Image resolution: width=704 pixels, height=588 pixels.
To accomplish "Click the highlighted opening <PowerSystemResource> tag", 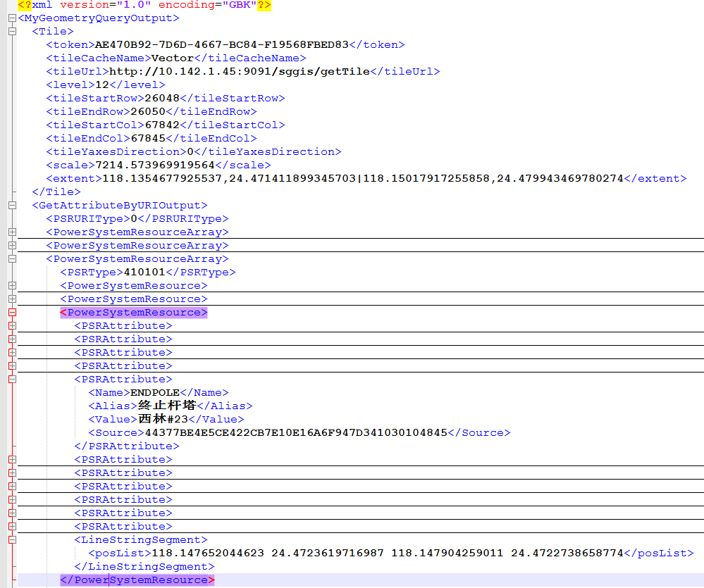I will [x=134, y=313].
